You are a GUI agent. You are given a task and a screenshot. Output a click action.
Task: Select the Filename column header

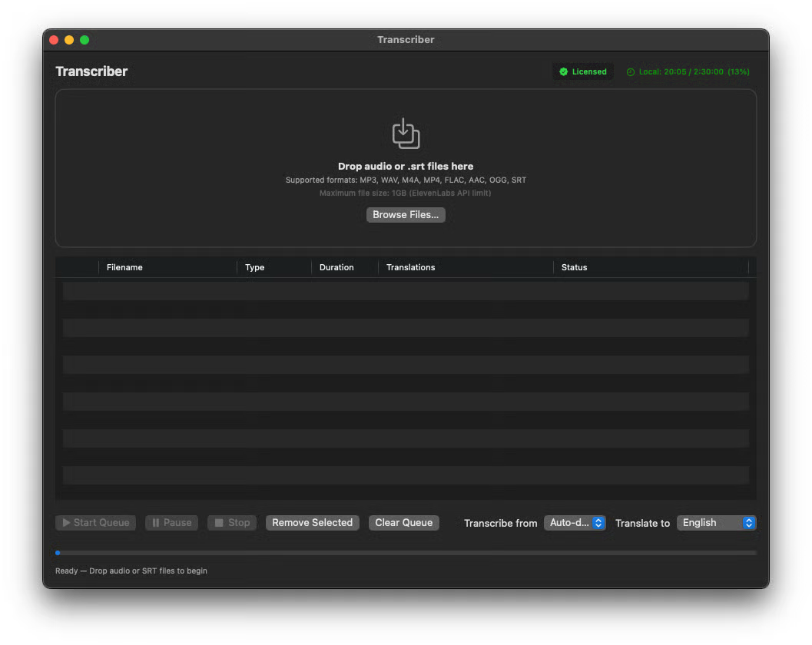point(124,266)
